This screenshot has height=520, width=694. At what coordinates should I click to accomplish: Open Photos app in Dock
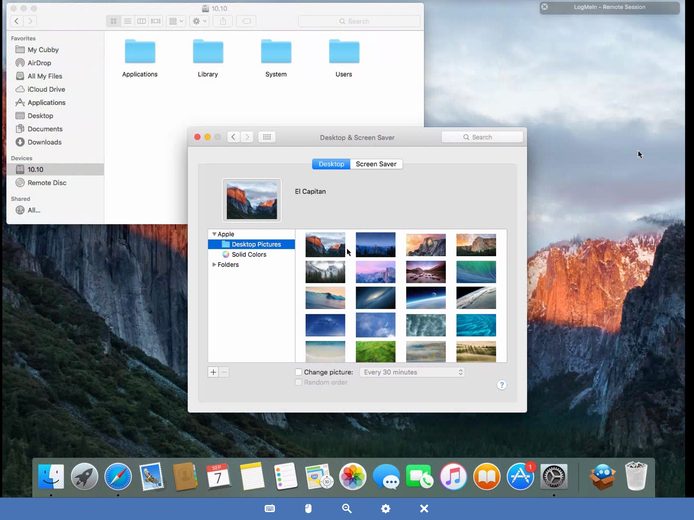353,477
